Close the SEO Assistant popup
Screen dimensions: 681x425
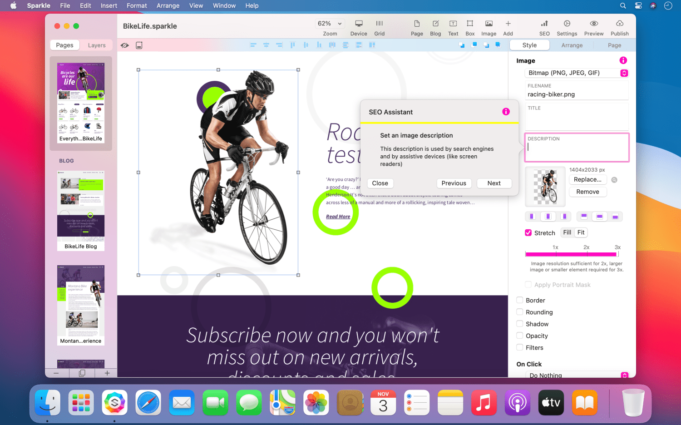[380, 183]
